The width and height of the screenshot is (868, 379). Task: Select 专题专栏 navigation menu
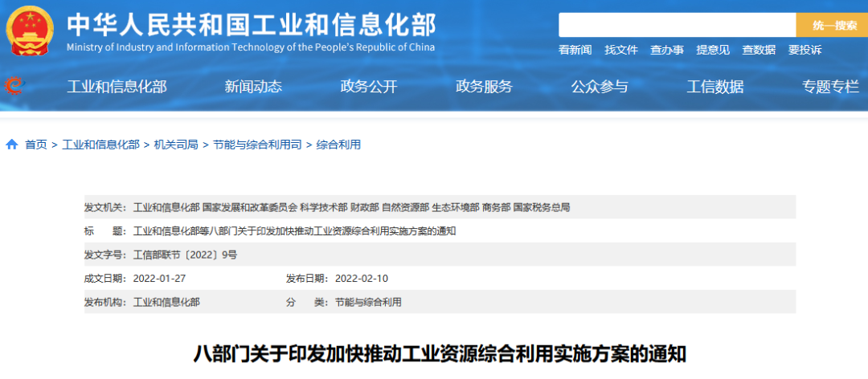(x=830, y=87)
